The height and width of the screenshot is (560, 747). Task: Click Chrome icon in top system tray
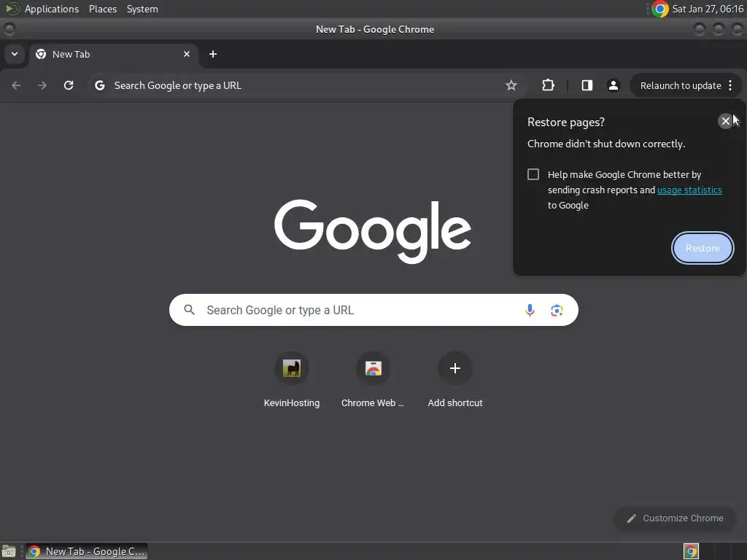tap(659, 9)
